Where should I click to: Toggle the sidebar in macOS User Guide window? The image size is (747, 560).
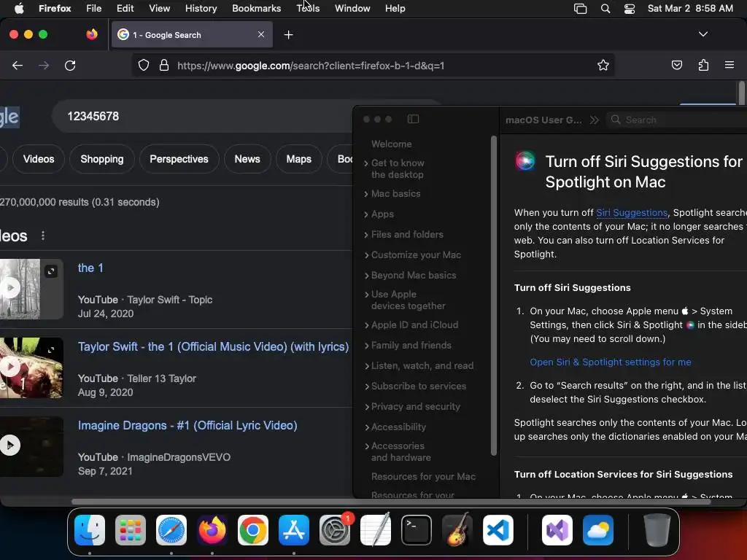coord(413,119)
